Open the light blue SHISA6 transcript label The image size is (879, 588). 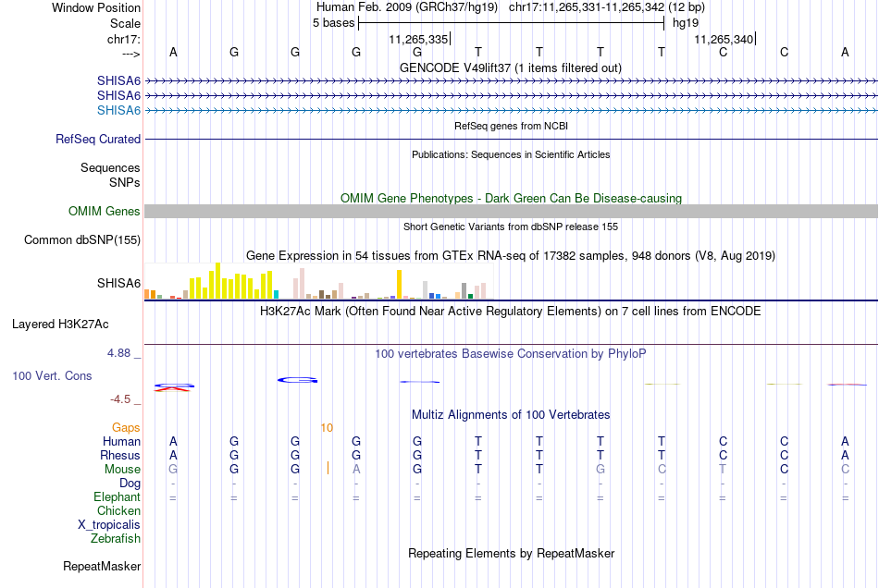click(118, 110)
